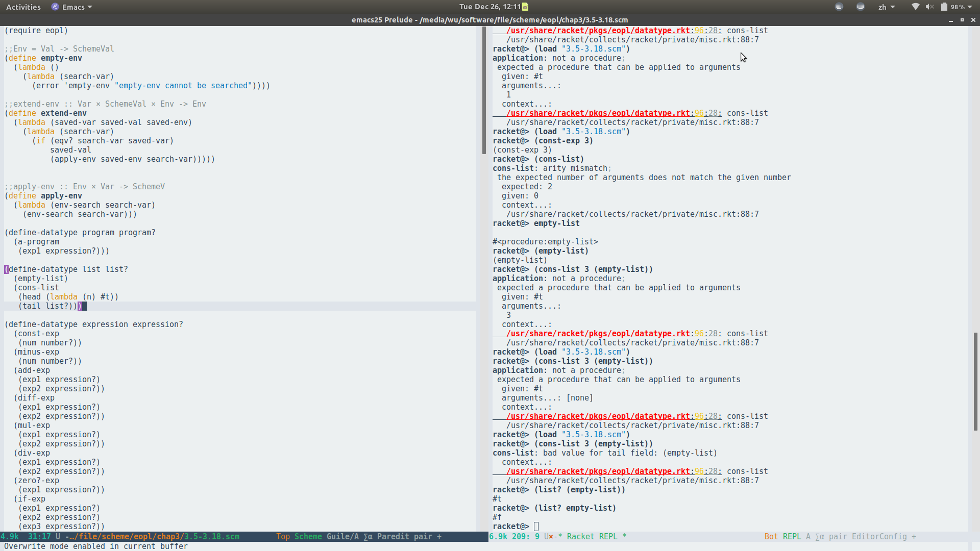Click the REPL input prompt at bottom

(x=536, y=526)
